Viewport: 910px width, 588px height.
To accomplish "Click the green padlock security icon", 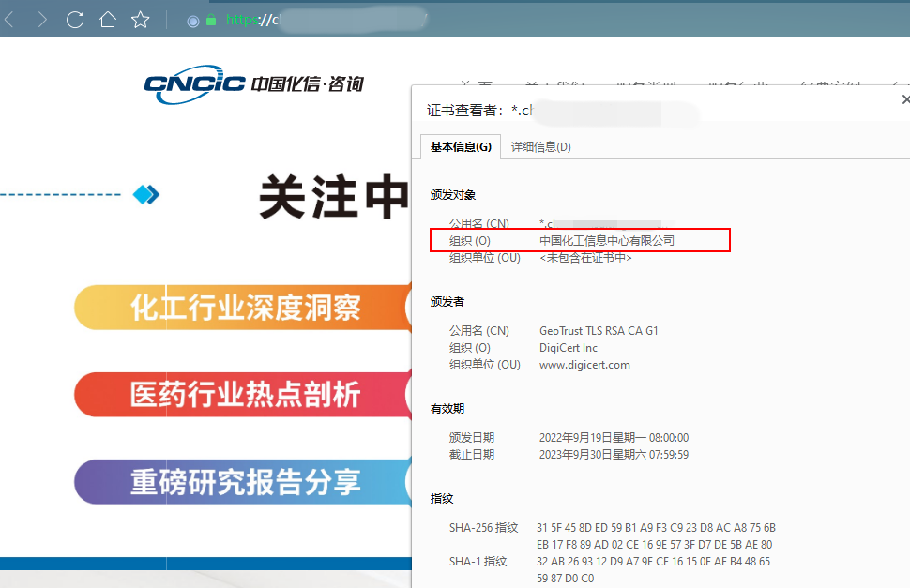I will 211,20.
